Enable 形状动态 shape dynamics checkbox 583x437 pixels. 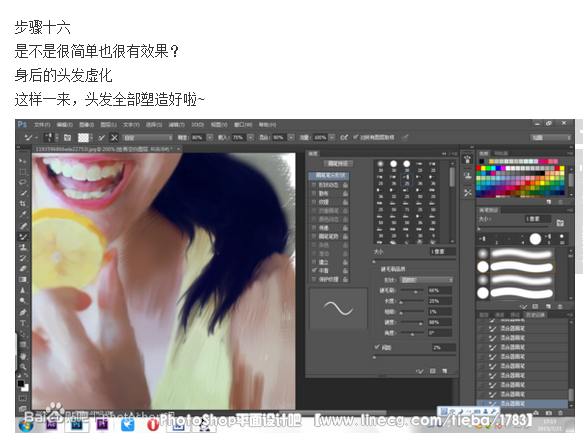313,184
